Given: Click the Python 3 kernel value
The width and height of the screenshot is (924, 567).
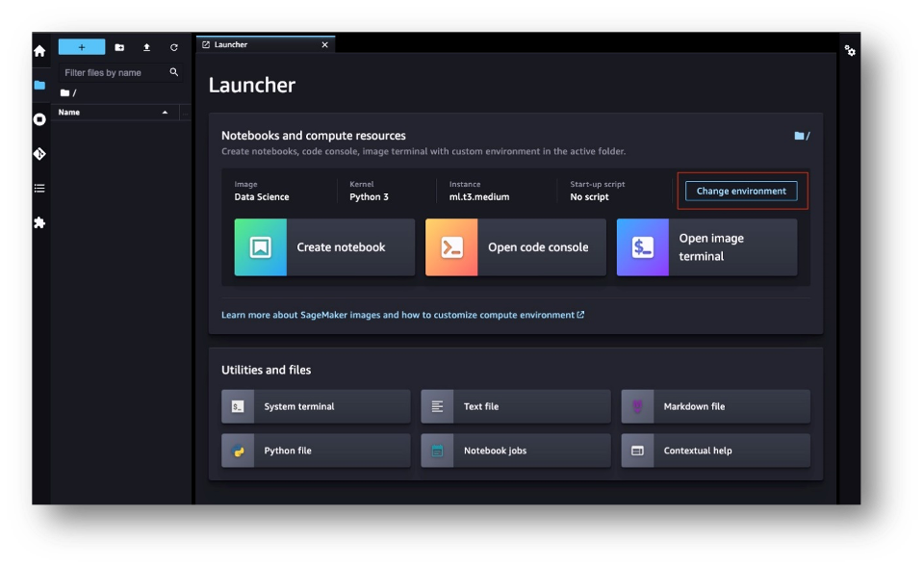Looking at the screenshot, I should [x=369, y=196].
